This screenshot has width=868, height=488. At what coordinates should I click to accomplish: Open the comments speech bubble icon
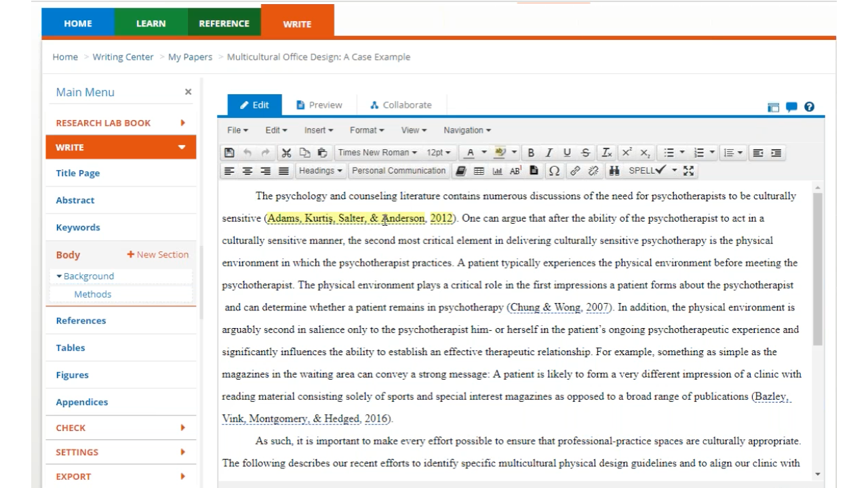tap(791, 107)
